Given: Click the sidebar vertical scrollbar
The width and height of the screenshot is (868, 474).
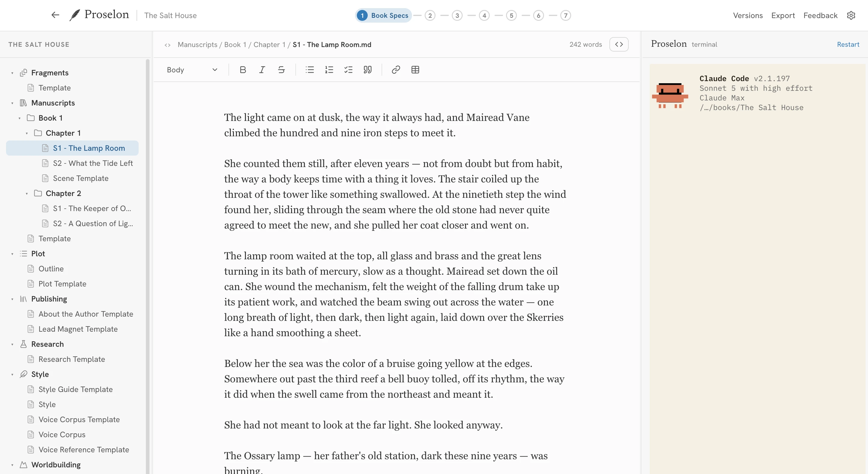Looking at the screenshot, I should tap(147, 266).
